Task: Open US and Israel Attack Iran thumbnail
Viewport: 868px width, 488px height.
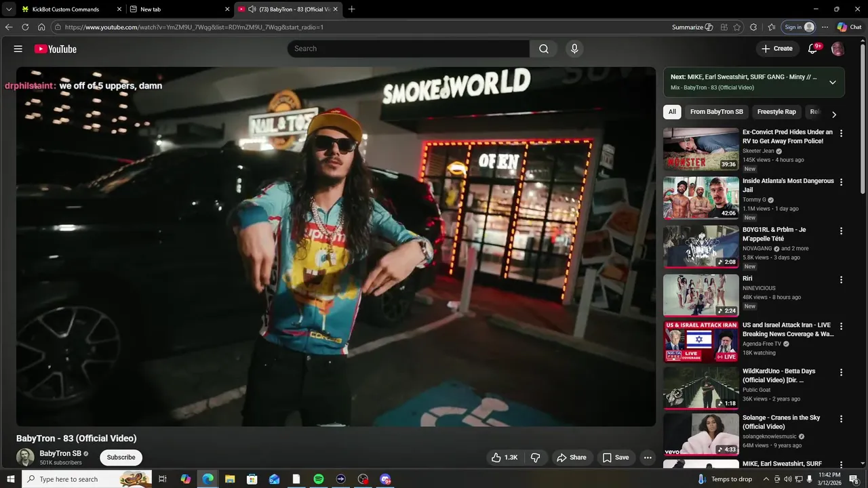Action: pos(701,342)
